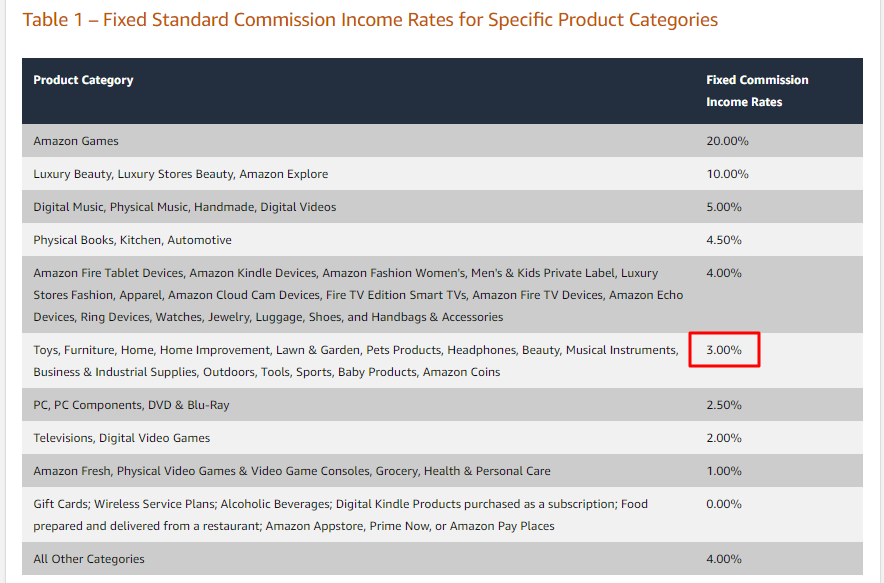884x583 pixels.
Task: Select the 2.50% commission rate cell
Action: [x=724, y=405]
